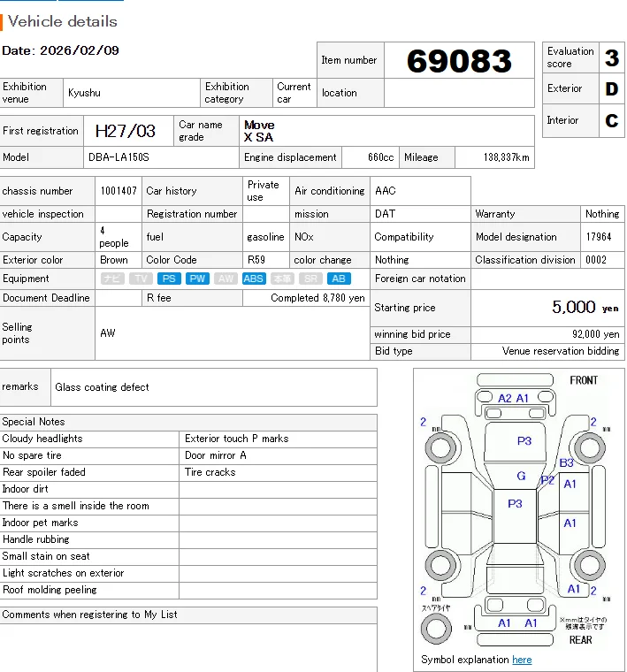
Task: Click the color code R59
Action: click(x=256, y=260)
